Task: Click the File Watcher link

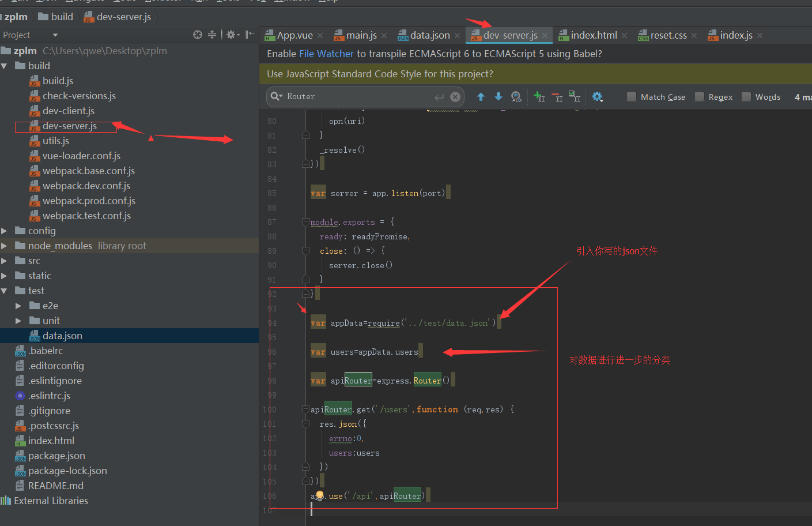Action: [x=326, y=54]
